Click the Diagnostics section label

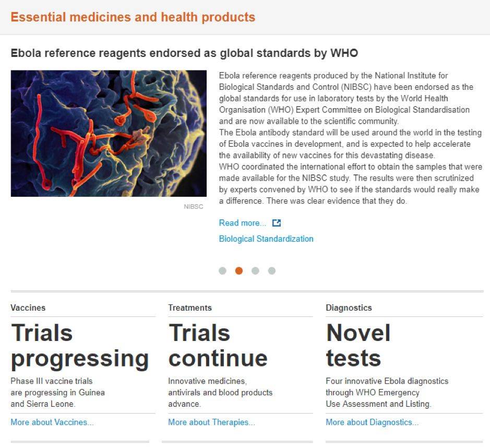point(349,308)
